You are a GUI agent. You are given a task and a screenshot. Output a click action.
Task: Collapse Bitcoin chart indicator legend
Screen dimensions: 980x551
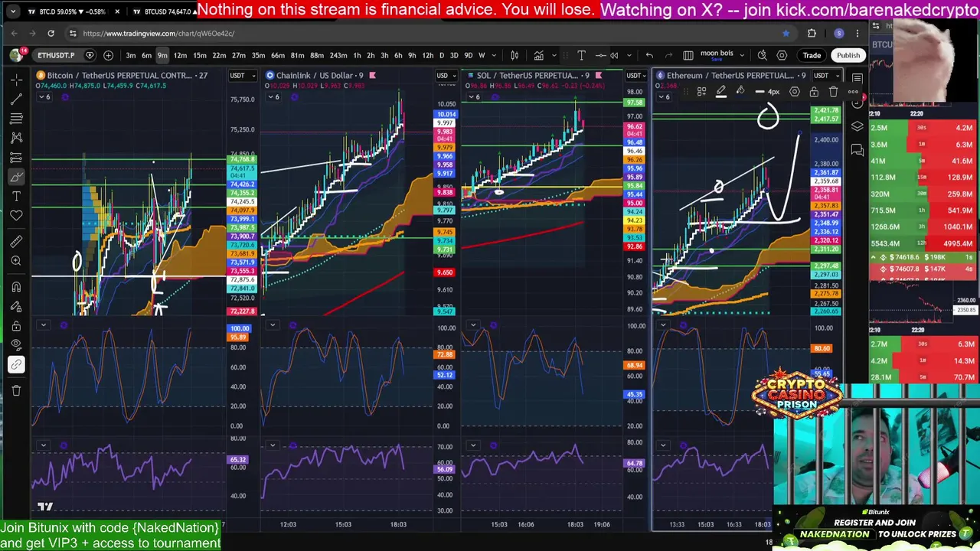(45, 96)
